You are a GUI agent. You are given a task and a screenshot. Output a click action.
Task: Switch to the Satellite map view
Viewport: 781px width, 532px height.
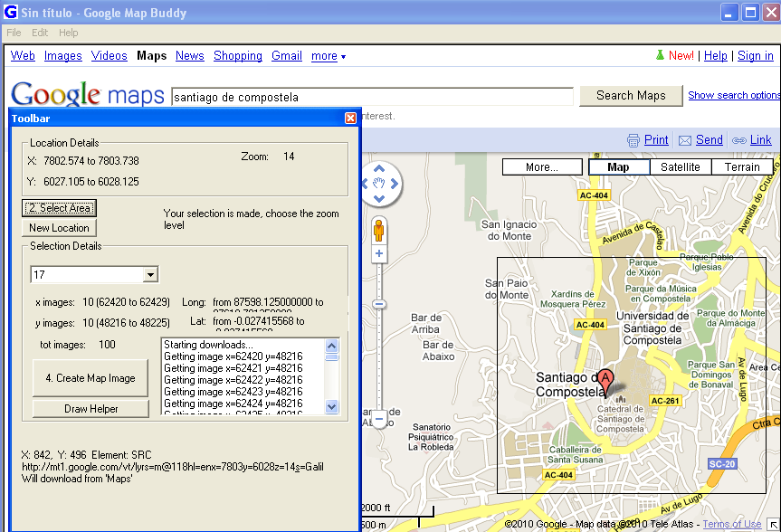click(x=681, y=166)
